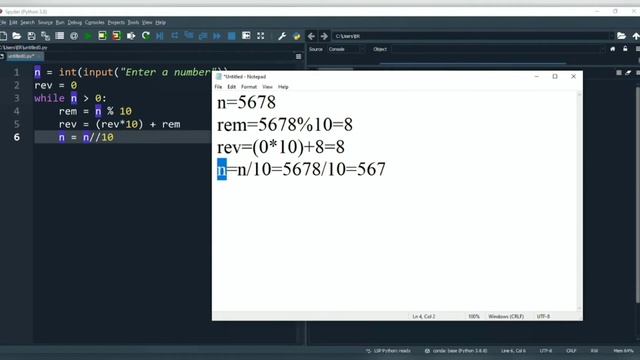640x360 pixels.
Task: Click debugger step return icon
Action: (203, 36)
